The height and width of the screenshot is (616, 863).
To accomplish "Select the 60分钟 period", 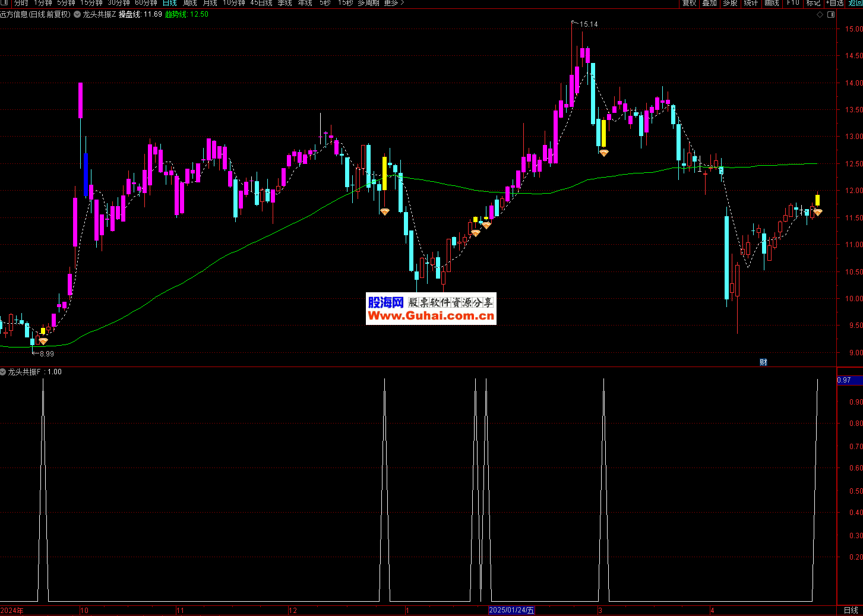I will click(146, 3).
